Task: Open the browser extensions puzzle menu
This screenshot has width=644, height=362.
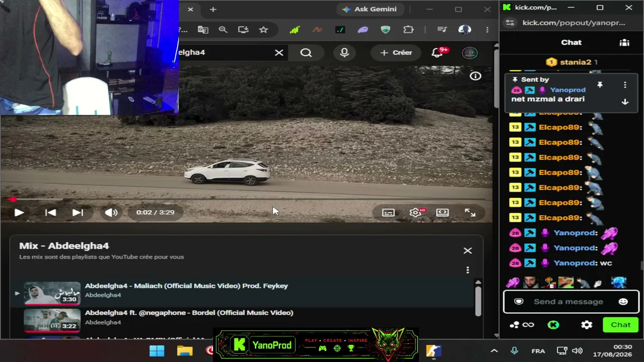Action: pos(409,30)
